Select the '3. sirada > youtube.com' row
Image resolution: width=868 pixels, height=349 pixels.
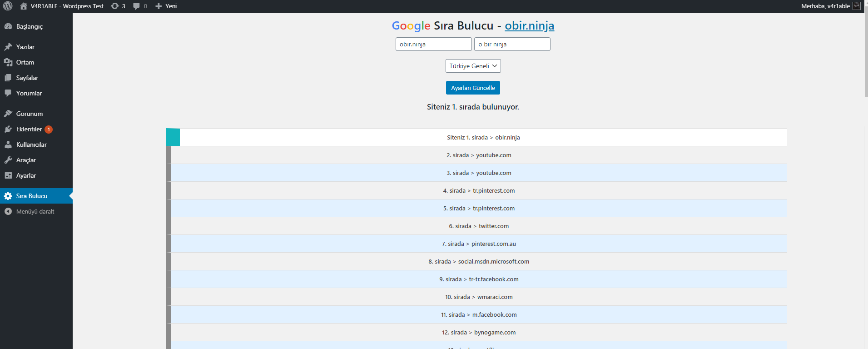pyautogui.click(x=476, y=173)
